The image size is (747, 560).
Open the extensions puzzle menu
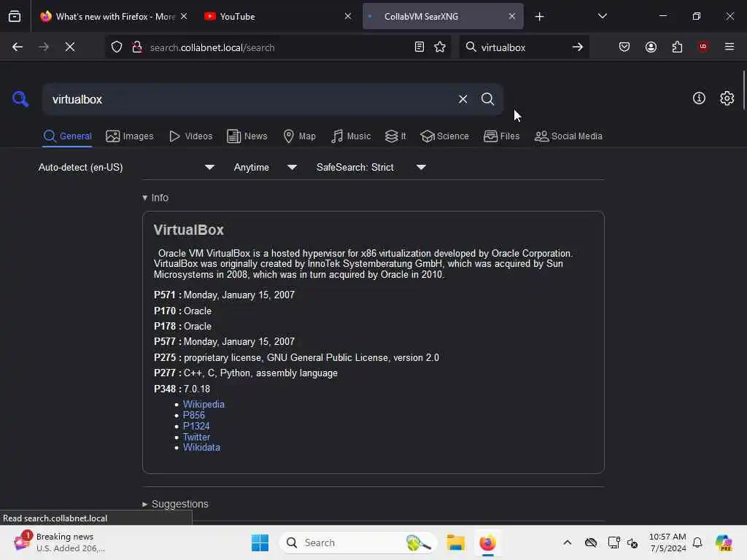click(x=677, y=47)
